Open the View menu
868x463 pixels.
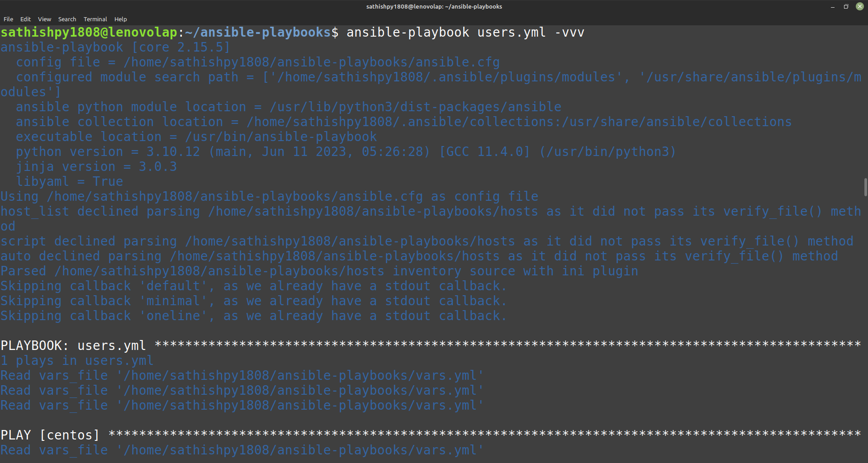point(44,19)
